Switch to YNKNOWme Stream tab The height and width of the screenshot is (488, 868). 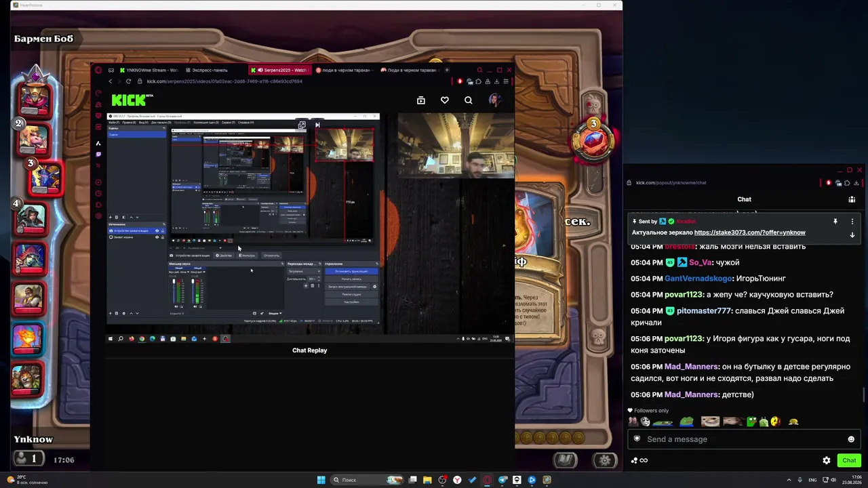(148, 70)
